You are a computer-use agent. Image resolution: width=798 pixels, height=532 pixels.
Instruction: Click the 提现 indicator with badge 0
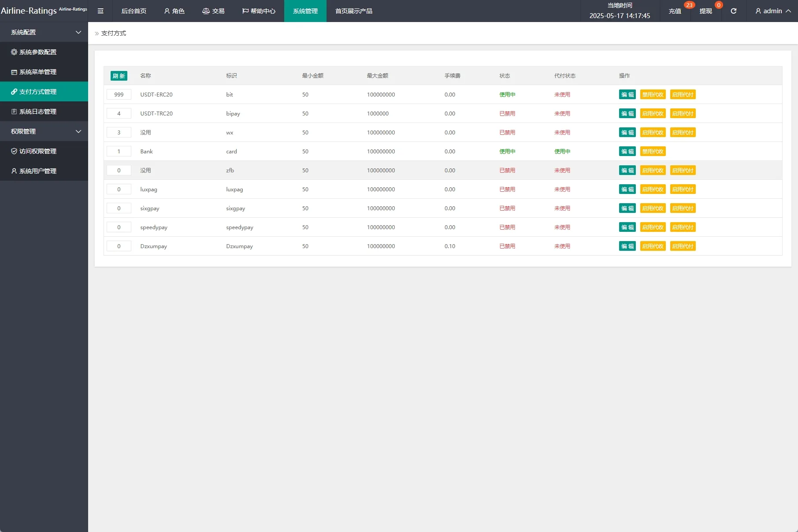[705, 11]
